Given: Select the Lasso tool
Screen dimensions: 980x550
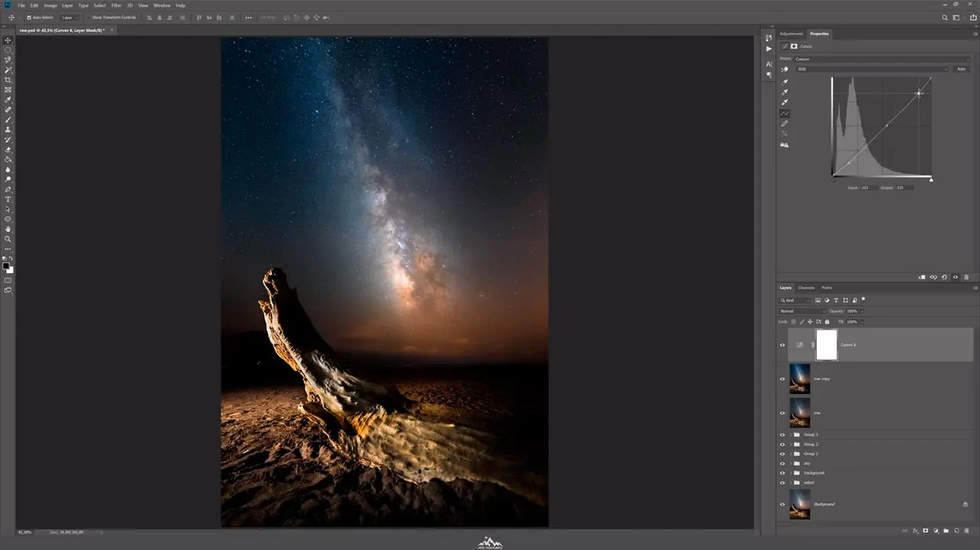Looking at the screenshot, I should (8, 60).
